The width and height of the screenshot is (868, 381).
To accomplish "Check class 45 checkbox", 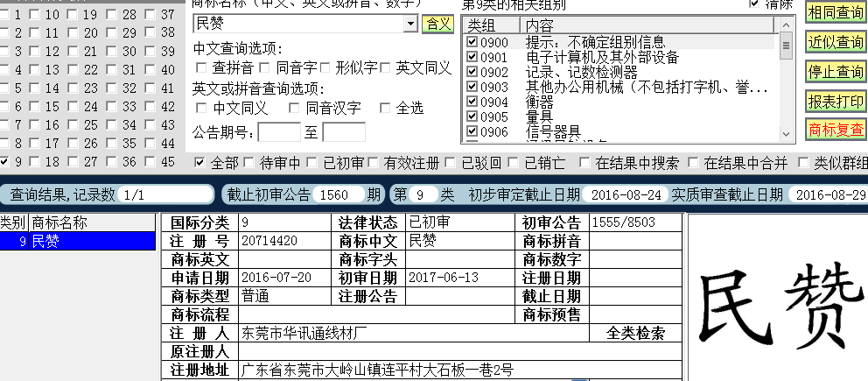I will click(x=150, y=162).
